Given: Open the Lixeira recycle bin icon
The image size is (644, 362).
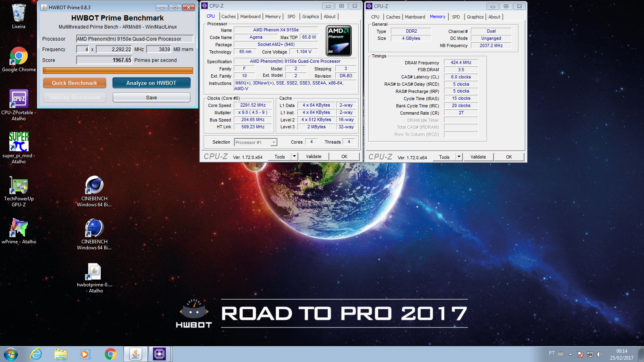Looking at the screenshot, I should click(19, 16).
